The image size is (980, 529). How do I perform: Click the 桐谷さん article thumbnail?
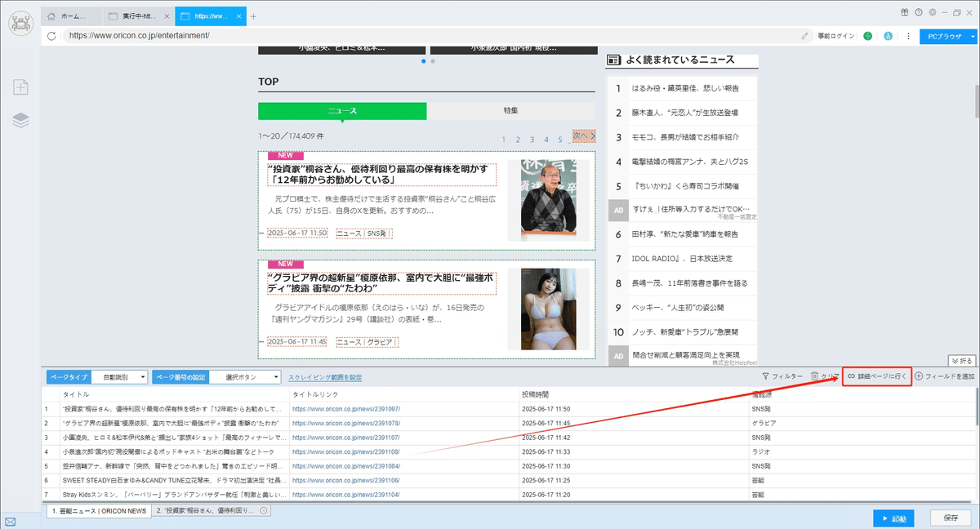click(548, 200)
